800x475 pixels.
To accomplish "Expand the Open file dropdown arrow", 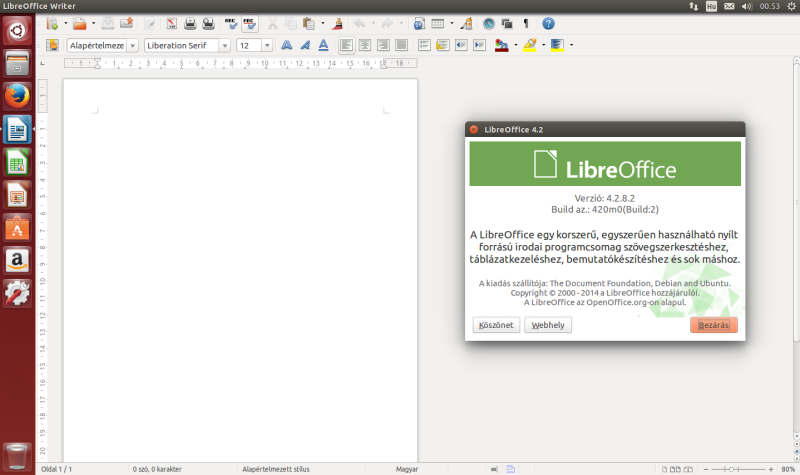I will pos(93,23).
